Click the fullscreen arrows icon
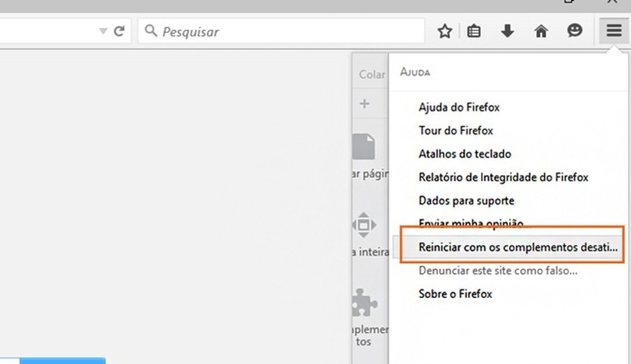 tap(364, 225)
